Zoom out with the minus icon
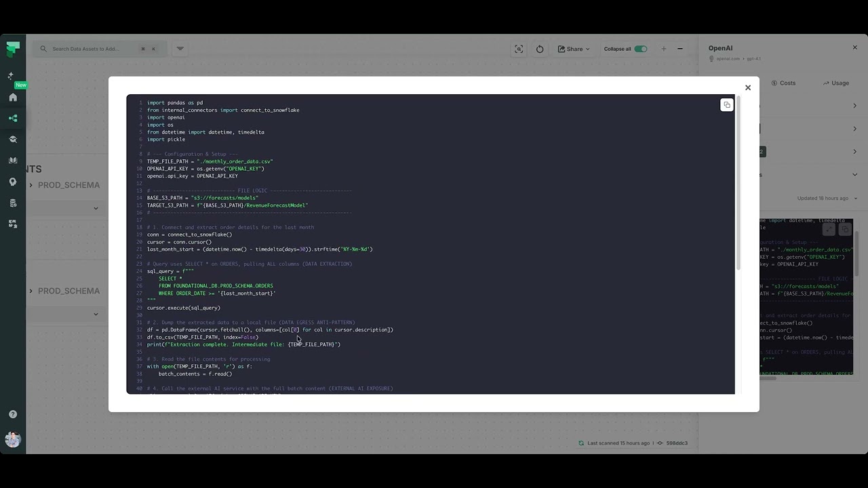Screen dimensions: 868x488 pos(680,49)
